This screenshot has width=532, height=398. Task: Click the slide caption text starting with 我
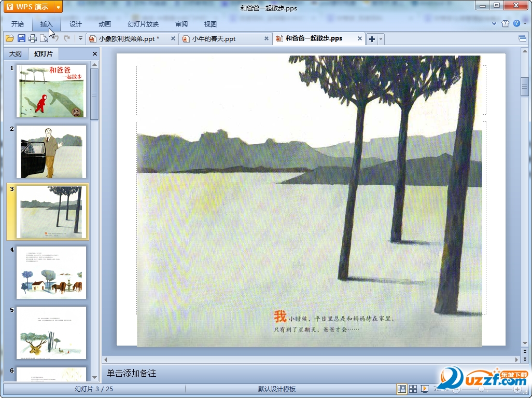[x=333, y=321]
